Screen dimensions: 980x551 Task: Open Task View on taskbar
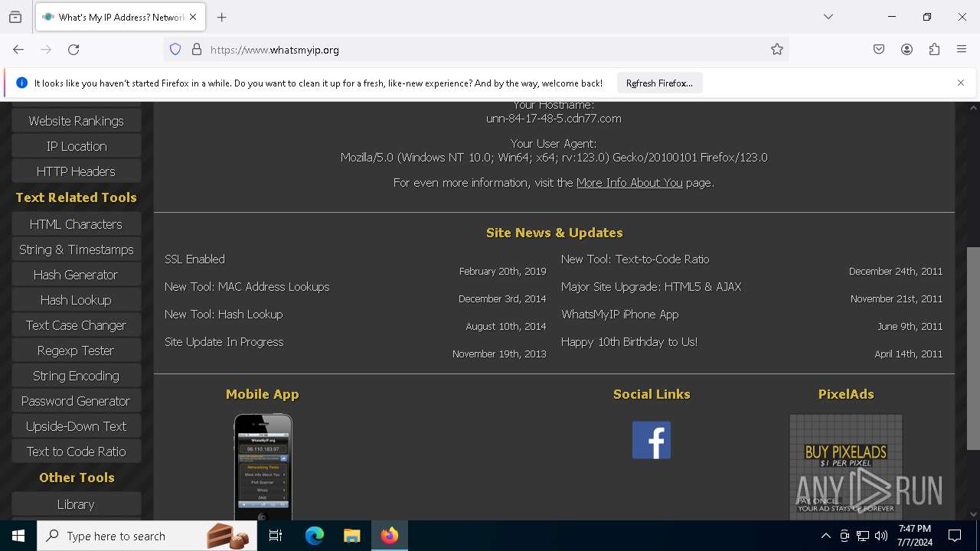[276, 536]
